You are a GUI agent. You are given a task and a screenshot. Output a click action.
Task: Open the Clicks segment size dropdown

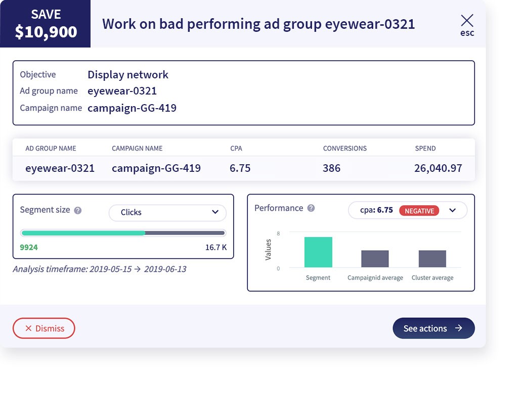(167, 213)
